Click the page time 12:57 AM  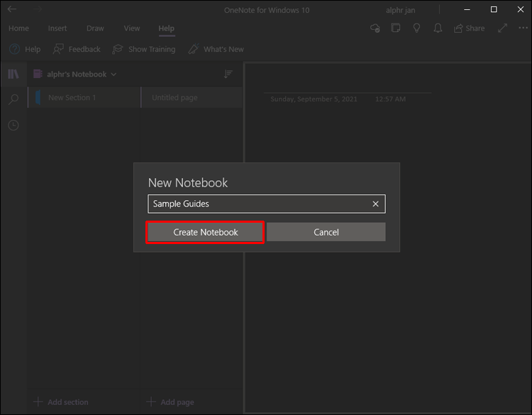(391, 99)
